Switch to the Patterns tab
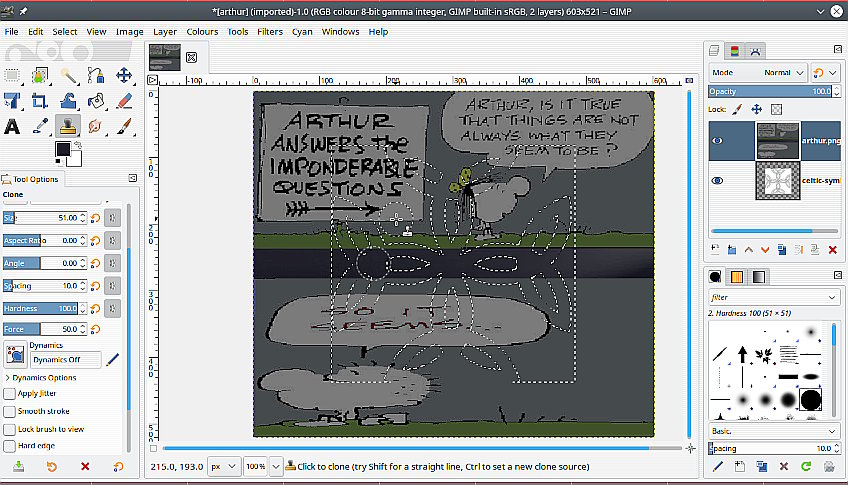This screenshot has height=485, width=848. point(737,277)
